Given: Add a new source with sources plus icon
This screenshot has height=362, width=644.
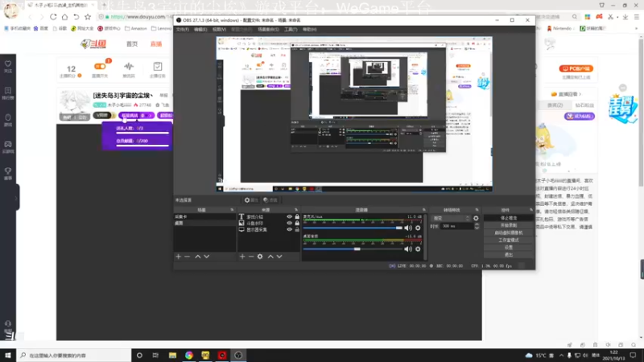Looking at the screenshot, I should [x=242, y=257].
